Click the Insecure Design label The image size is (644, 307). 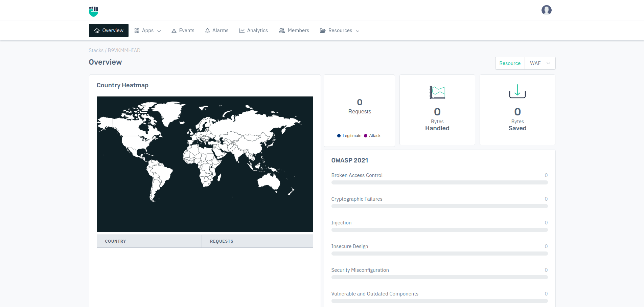[x=350, y=246]
